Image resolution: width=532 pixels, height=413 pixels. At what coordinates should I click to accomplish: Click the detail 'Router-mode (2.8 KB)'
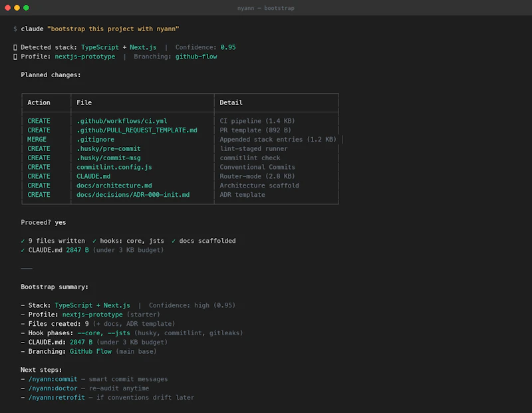[257, 176]
